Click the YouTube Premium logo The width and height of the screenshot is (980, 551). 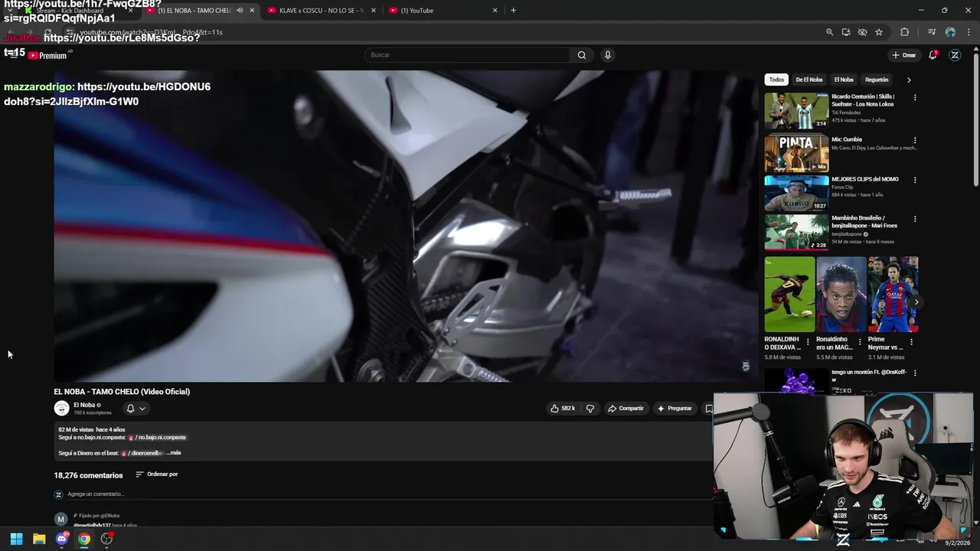tap(47, 55)
